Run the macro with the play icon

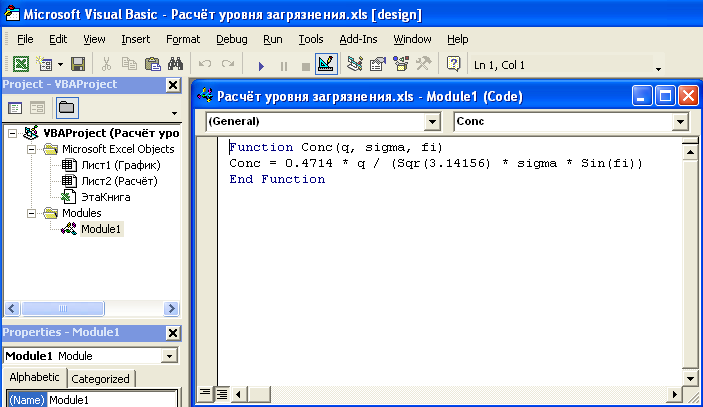coord(261,66)
